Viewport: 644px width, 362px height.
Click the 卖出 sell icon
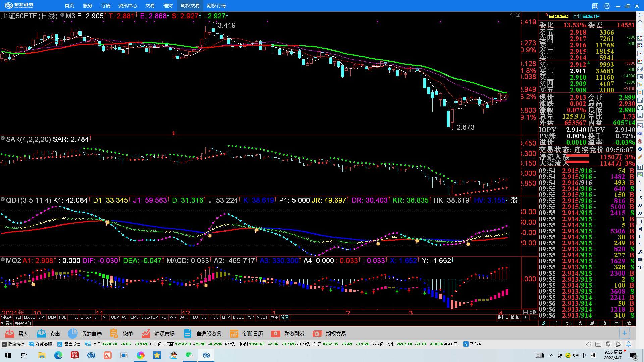tap(41, 334)
